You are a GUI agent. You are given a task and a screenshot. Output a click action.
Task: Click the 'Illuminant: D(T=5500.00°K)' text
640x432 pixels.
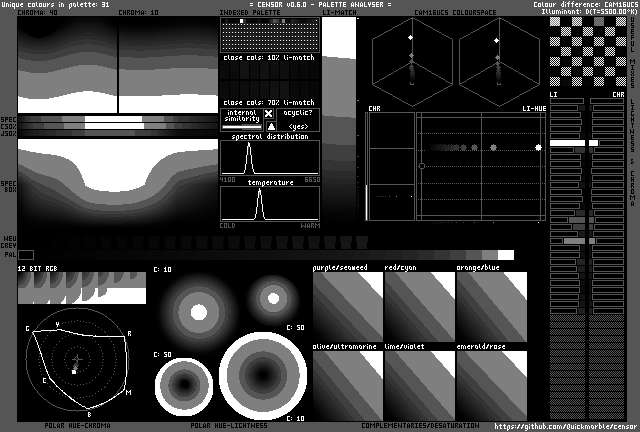coord(589,12)
